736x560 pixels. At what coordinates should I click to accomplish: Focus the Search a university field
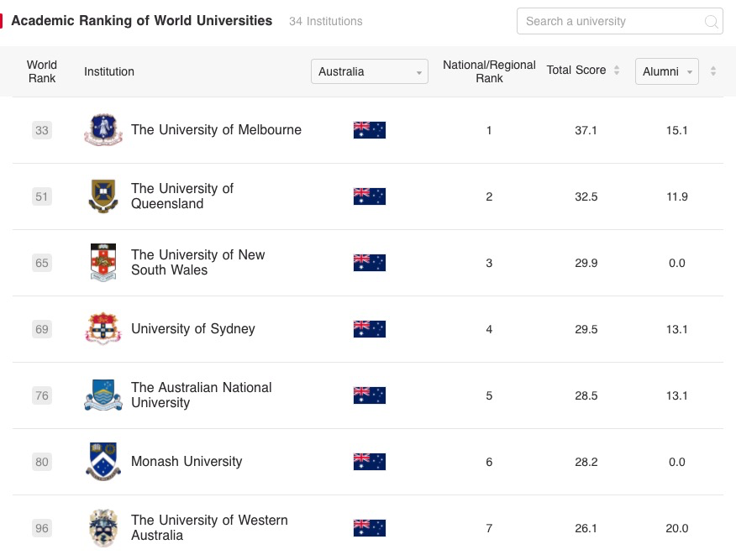[619, 21]
